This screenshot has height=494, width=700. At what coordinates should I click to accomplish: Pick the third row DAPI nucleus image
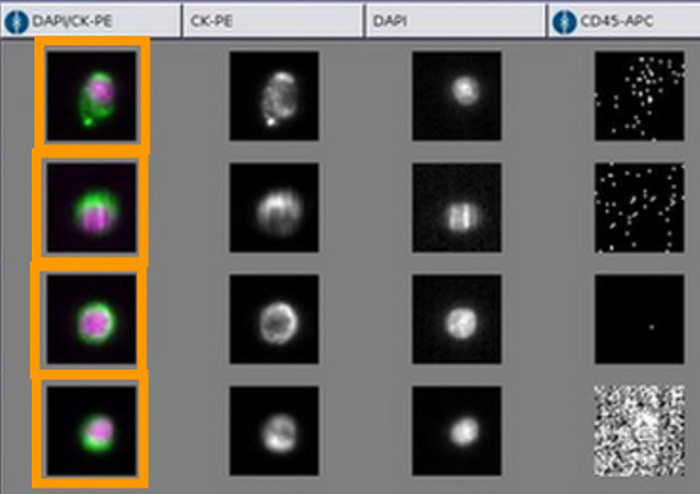coord(457,319)
